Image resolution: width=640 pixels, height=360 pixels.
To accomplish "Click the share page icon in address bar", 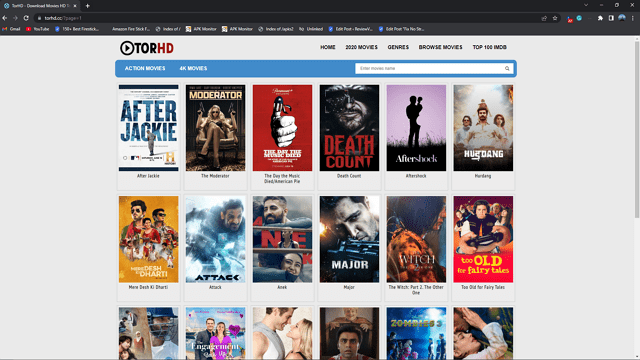I will [x=544, y=18].
